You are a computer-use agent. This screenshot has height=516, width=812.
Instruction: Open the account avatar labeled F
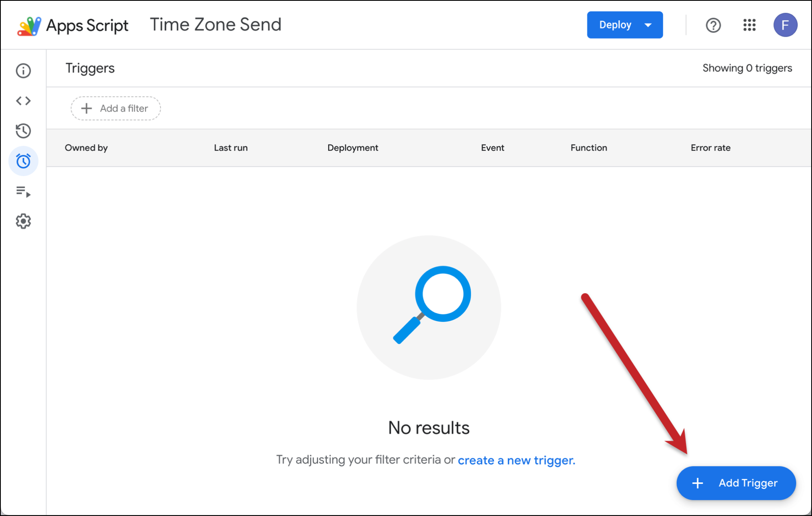(785, 25)
